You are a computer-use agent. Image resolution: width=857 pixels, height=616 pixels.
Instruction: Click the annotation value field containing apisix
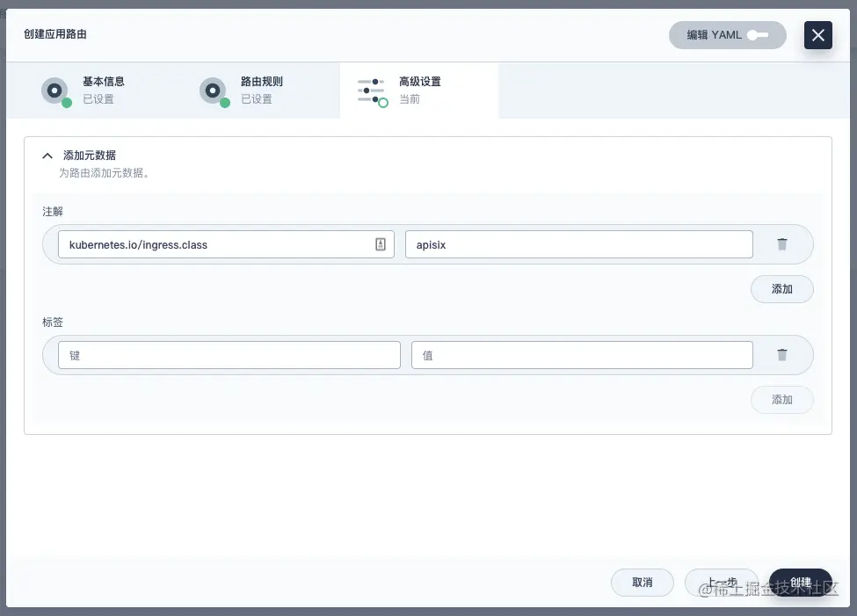click(578, 244)
